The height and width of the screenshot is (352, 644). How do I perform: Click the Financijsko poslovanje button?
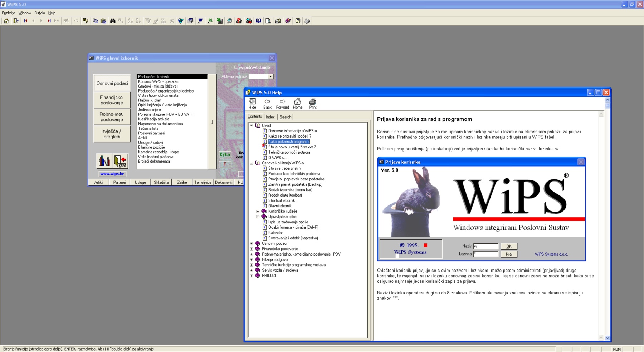tap(112, 100)
